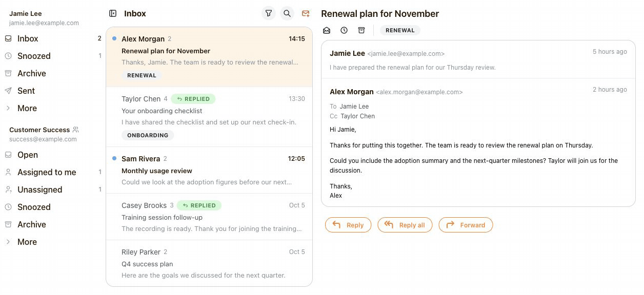Click the Sent paper plane icon
644x295 pixels.
coord(8,91)
